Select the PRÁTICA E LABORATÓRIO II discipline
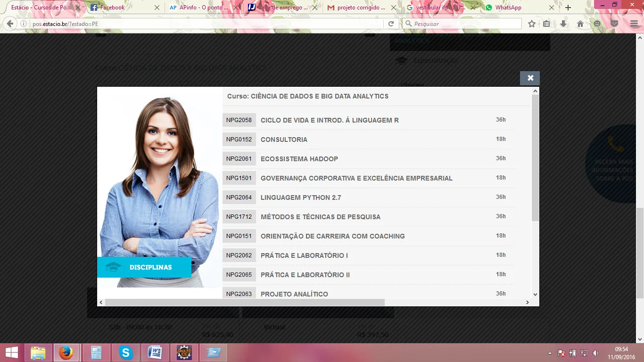644x362 pixels. coord(305,275)
